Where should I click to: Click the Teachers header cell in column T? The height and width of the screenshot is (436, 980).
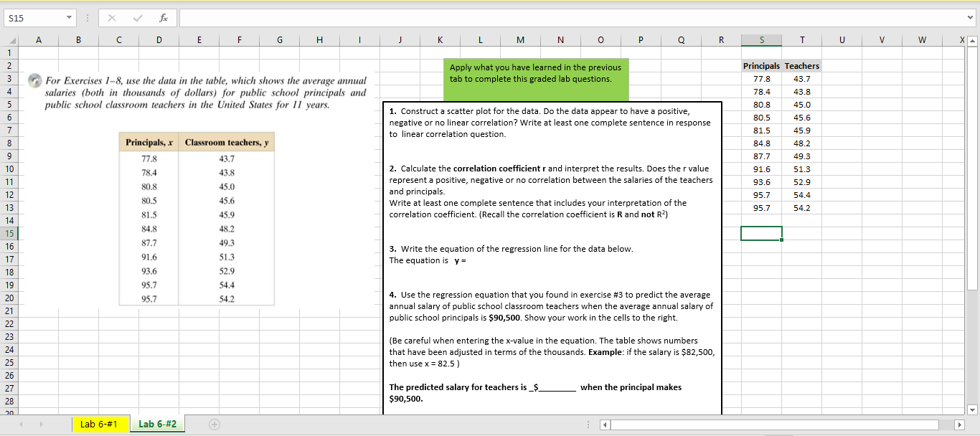[x=802, y=66]
